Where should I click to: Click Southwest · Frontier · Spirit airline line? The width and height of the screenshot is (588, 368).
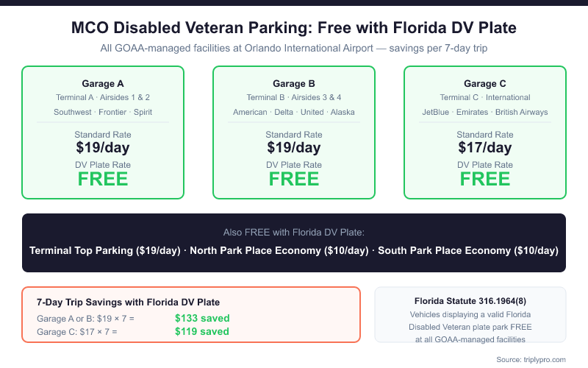(103, 112)
